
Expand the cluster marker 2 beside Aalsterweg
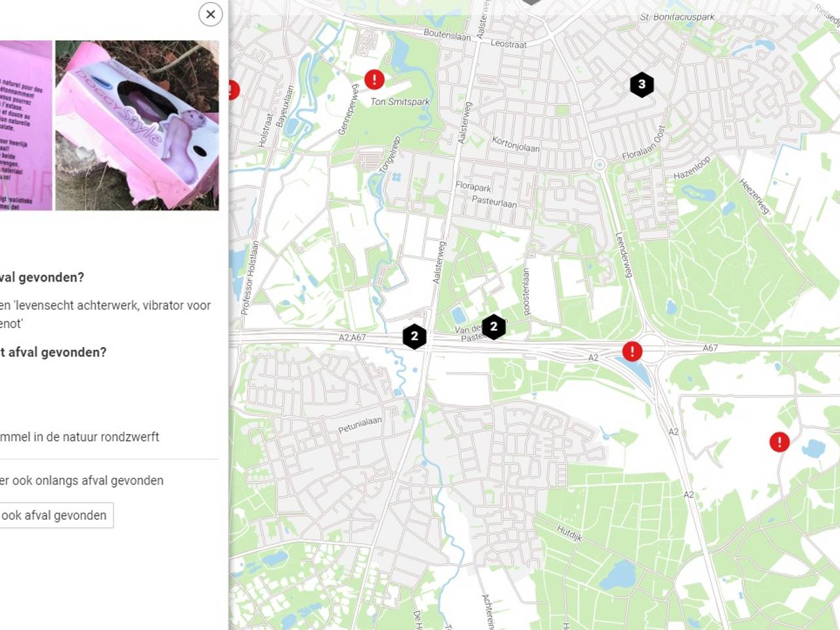point(414,337)
